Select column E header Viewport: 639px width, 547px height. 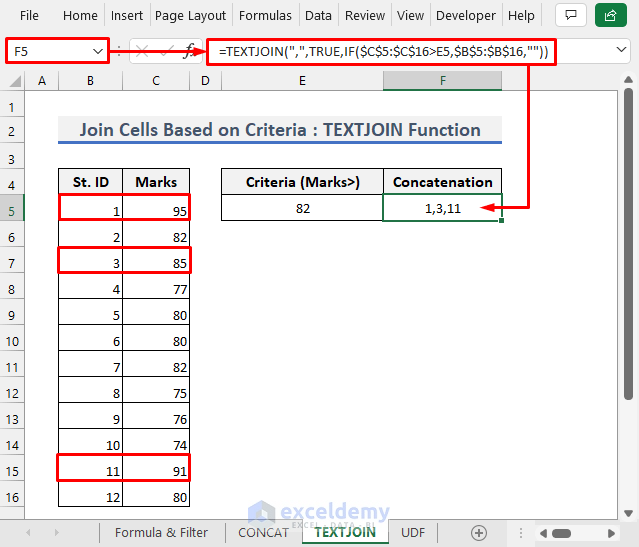click(x=302, y=81)
